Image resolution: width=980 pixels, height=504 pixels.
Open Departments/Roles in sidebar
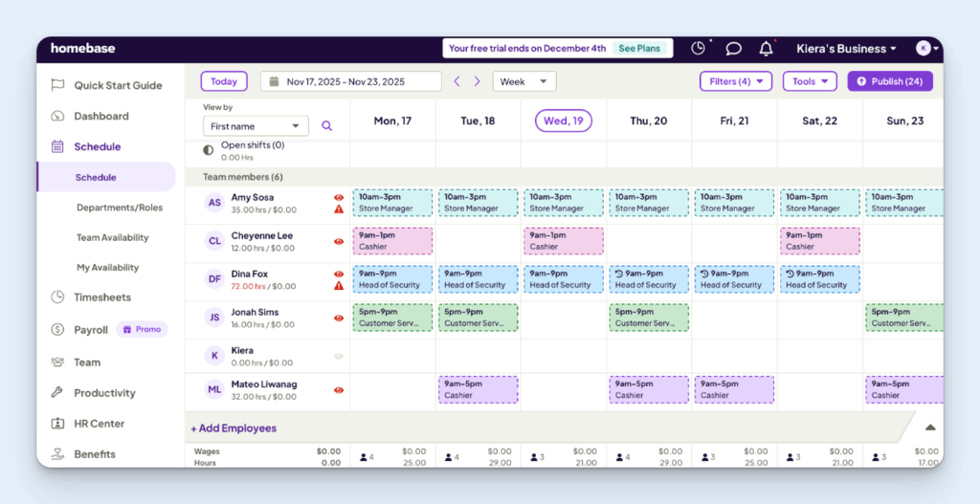[120, 208]
